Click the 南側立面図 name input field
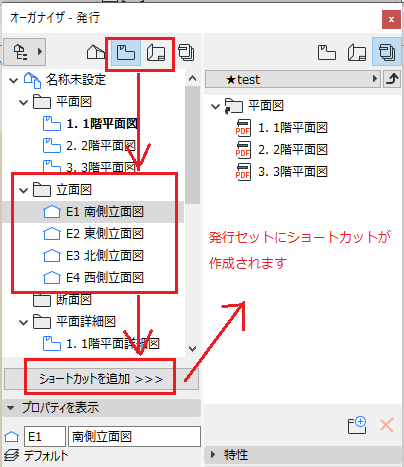Image resolution: width=404 pixels, height=467 pixels. click(134, 436)
